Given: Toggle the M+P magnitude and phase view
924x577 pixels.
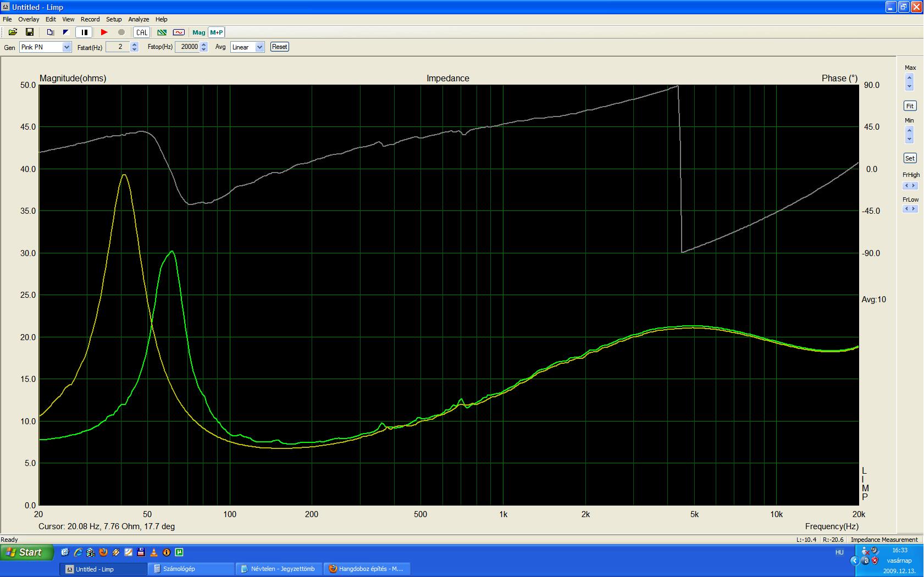Looking at the screenshot, I should click(x=217, y=32).
